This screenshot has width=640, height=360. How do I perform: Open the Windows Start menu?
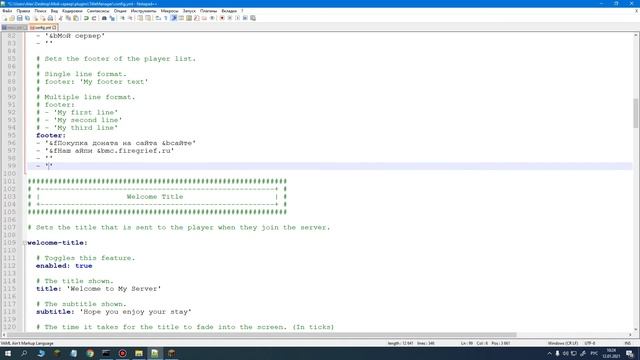tap(8, 353)
